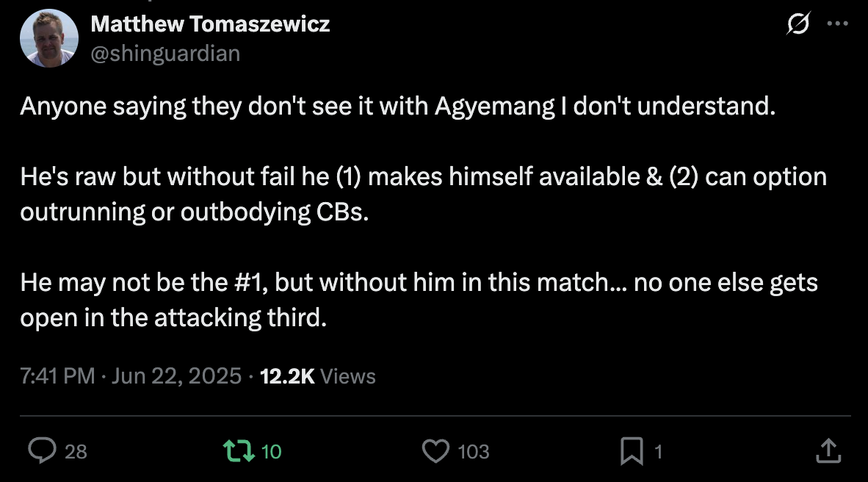The height and width of the screenshot is (482, 868).
Task: Open the three-dot more options menu
Action: [837, 24]
